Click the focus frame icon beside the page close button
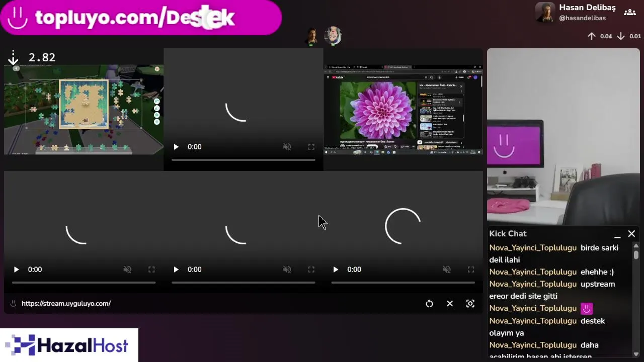Screen dimensions: 644x362 coord(470,304)
